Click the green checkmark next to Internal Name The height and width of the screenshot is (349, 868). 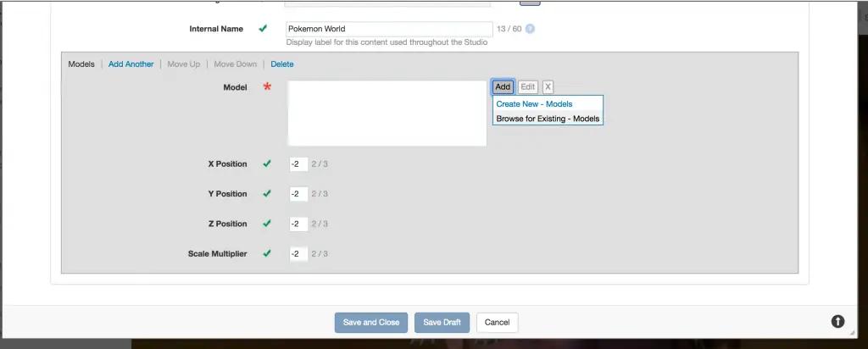point(263,29)
